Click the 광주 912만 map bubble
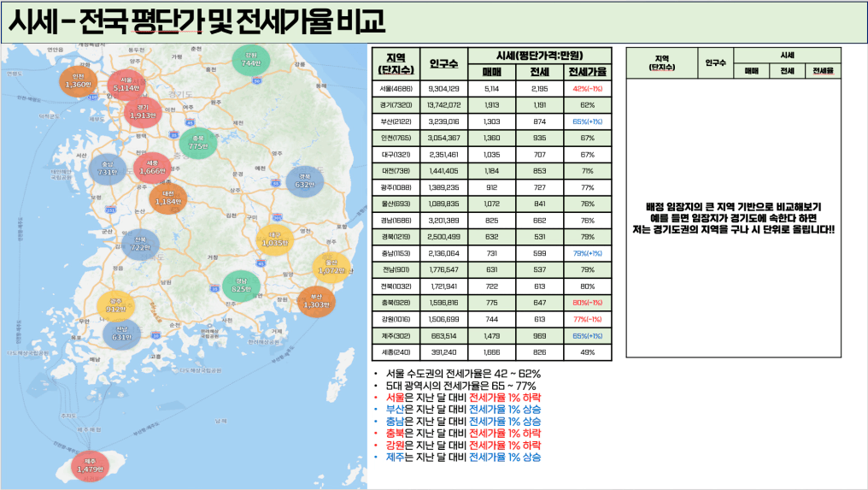 (115, 306)
